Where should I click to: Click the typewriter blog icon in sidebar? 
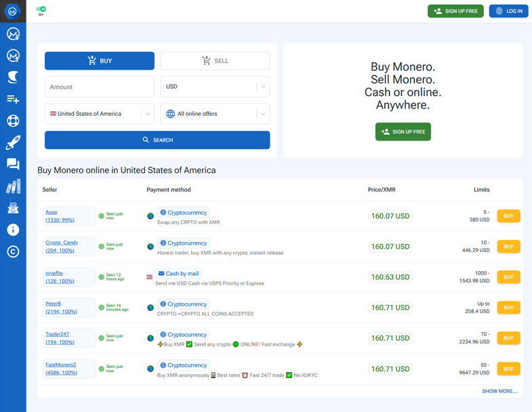(x=13, y=208)
